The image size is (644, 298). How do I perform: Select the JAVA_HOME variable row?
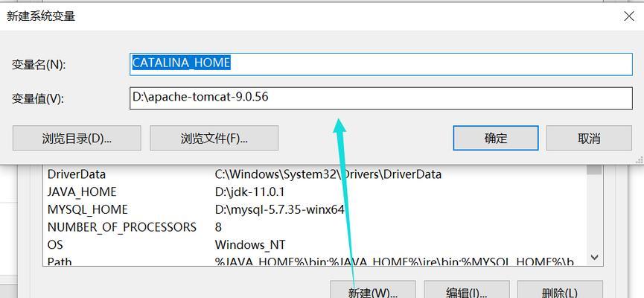[x=315, y=192]
